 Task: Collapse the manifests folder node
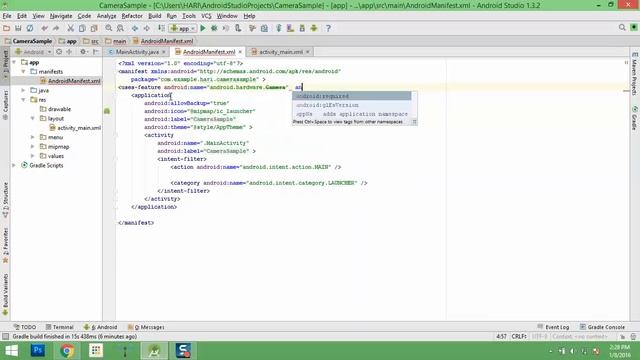(23, 71)
